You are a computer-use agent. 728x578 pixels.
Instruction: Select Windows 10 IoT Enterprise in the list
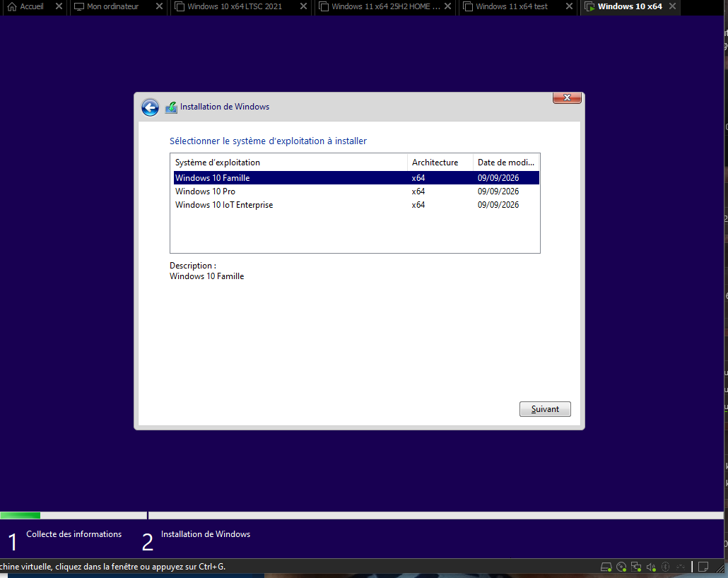(x=356, y=205)
